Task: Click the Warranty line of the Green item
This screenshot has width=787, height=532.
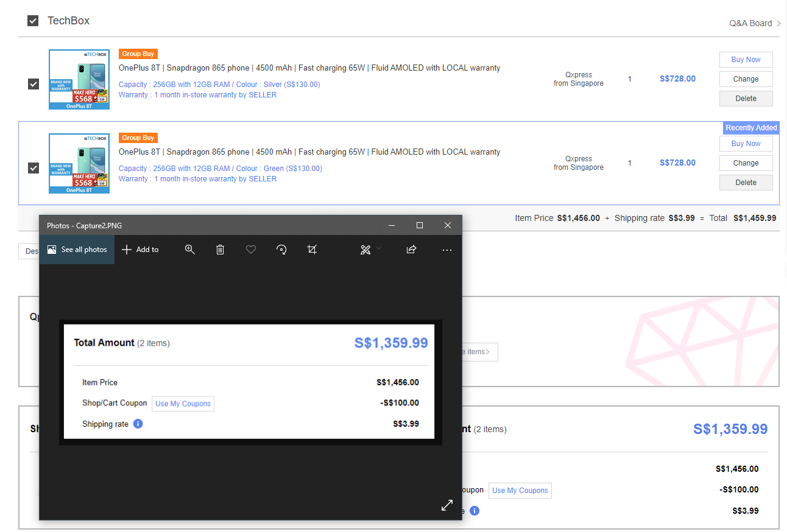Action: pyautogui.click(x=197, y=179)
